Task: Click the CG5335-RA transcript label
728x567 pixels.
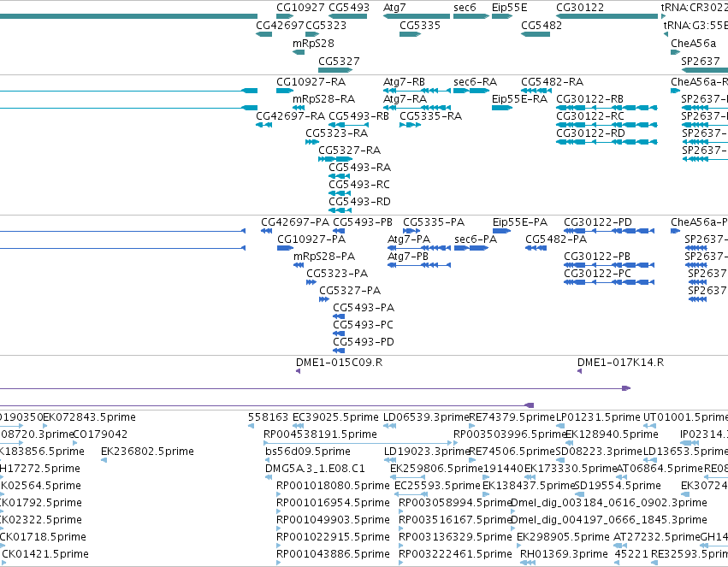Action: 431,116
